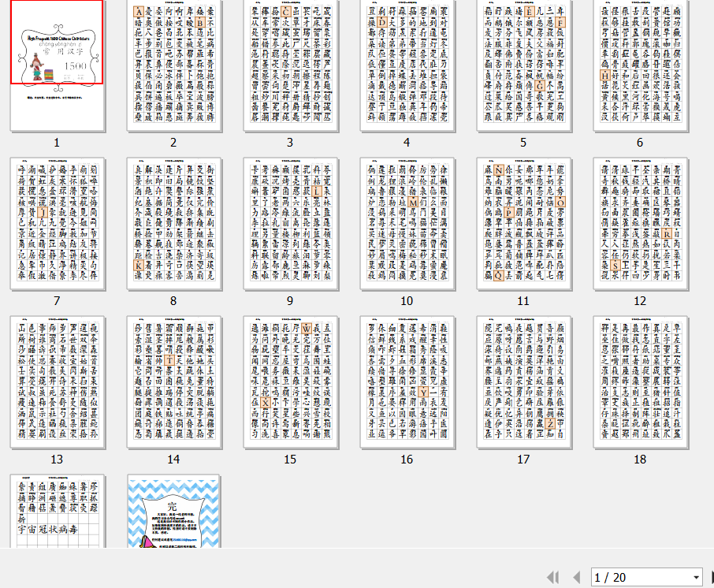Click the previous page arrow
The height and width of the screenshot is (588, 714).
(x=576, y=578)
